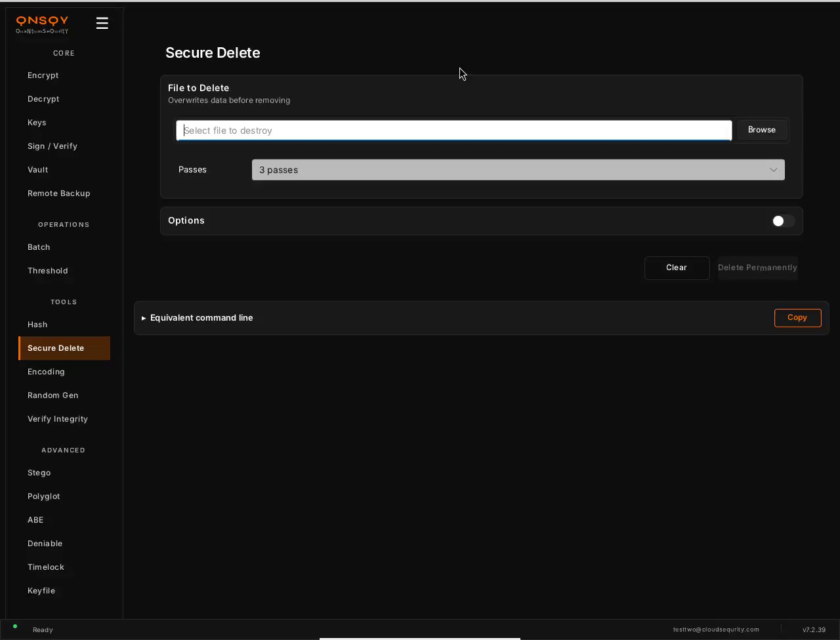Open Random Gen tool
840x640 pixels.
tap(64, 395)
